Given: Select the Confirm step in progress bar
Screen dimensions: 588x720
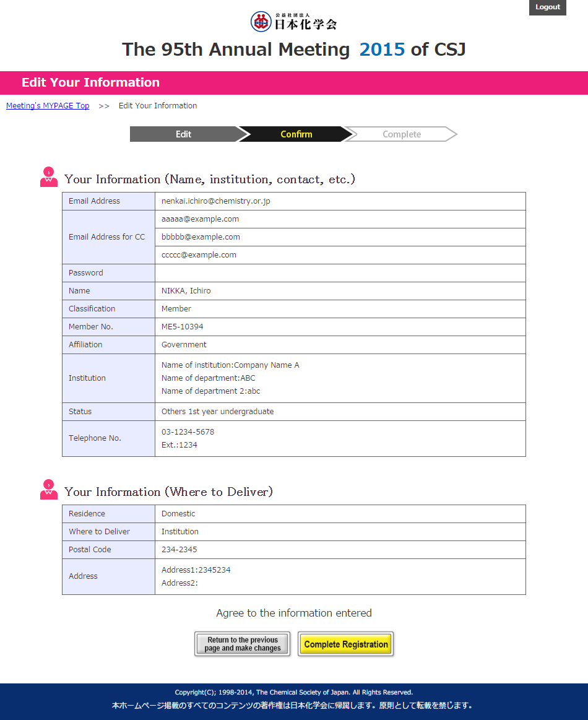Looking at the screenshot, I should point(296,134).
